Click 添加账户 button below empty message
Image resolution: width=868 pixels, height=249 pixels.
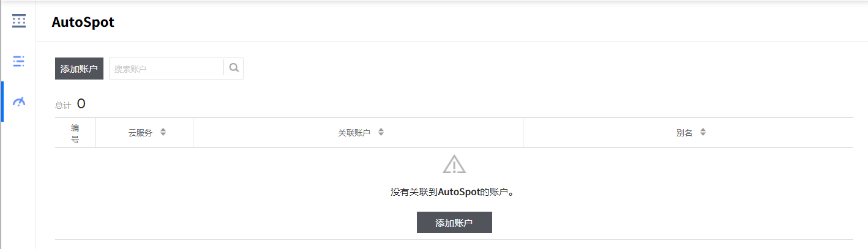tap(454, 223)
